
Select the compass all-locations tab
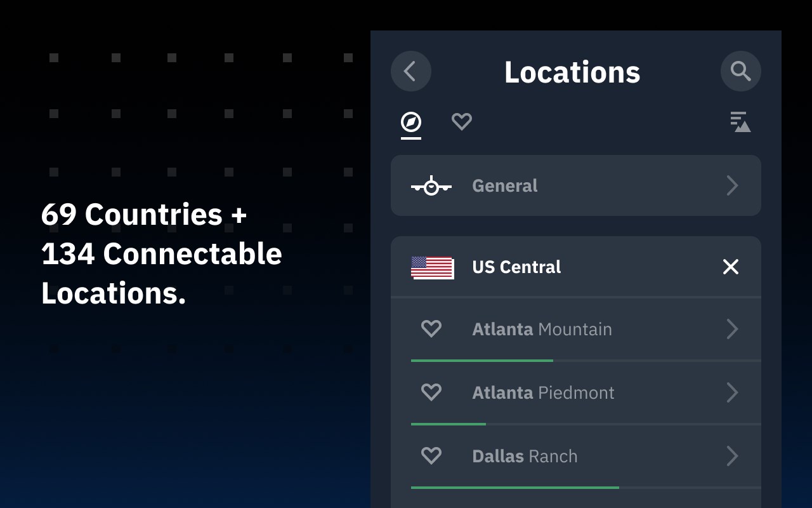click(411, 122)
